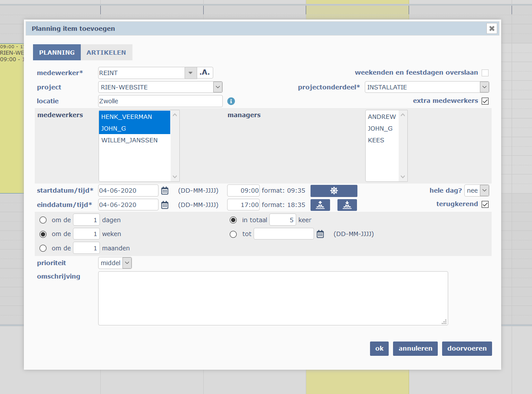Image resolution: width=532 pixels, height=394 pixels.
Task: Click the sunrise (up arrow) icon button
Action: [320, 205]
